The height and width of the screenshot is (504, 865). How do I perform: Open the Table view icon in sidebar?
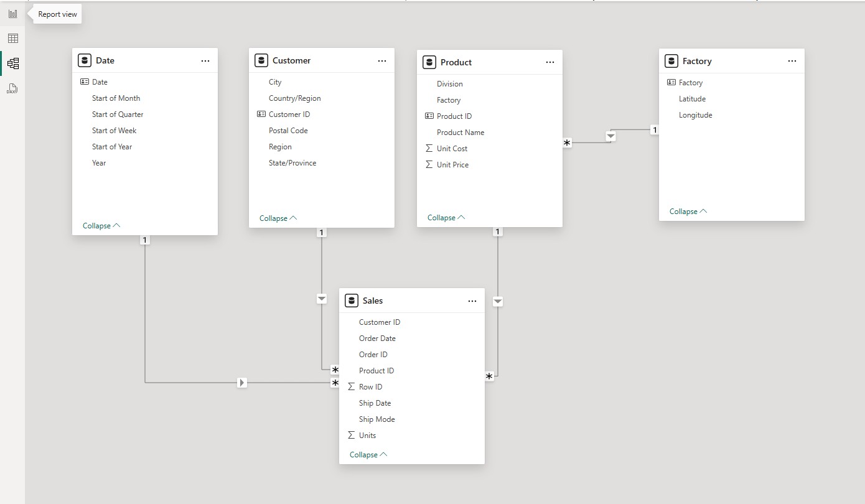[12, 39]
